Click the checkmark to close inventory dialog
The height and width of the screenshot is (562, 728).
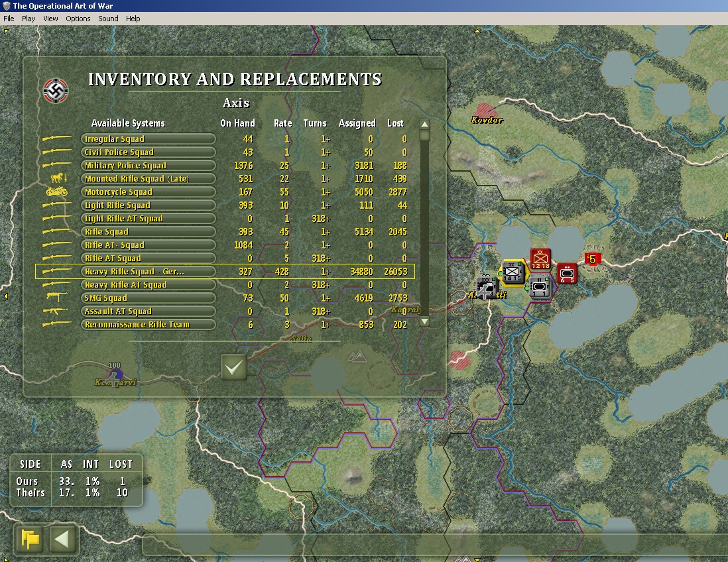tap(233, 367)
